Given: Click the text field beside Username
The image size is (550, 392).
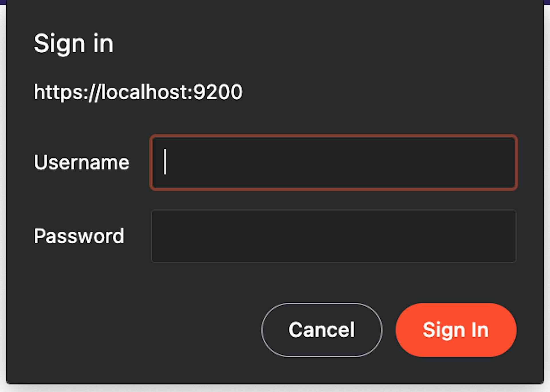Looking at the screenshot, I should click(333, 163).
